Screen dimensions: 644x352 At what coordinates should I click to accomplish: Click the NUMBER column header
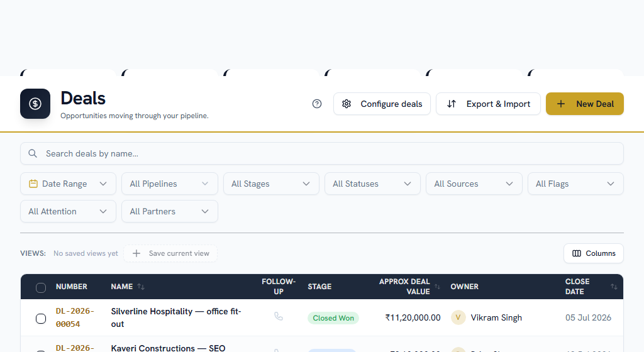(x=72, y=287)
